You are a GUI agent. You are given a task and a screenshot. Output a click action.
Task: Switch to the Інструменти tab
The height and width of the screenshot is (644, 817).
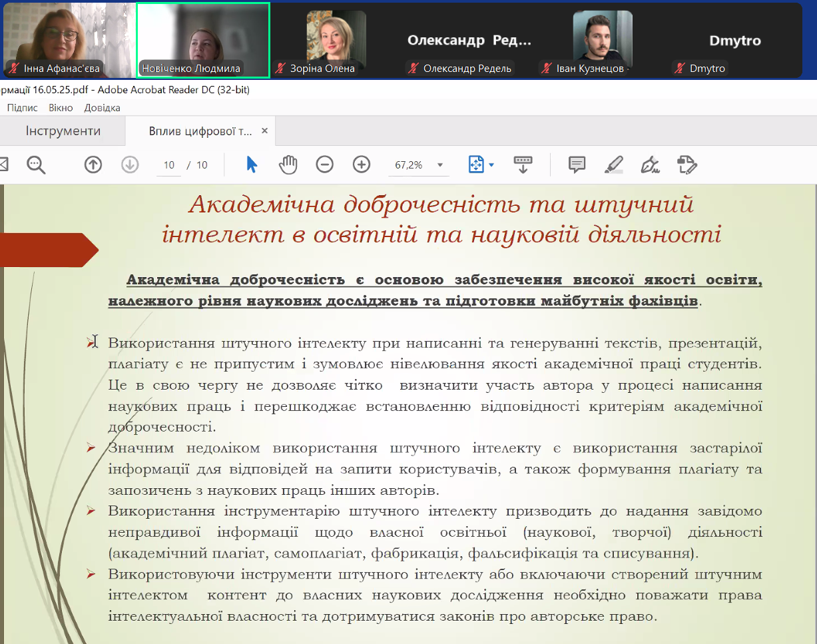(x=63, y=131)
